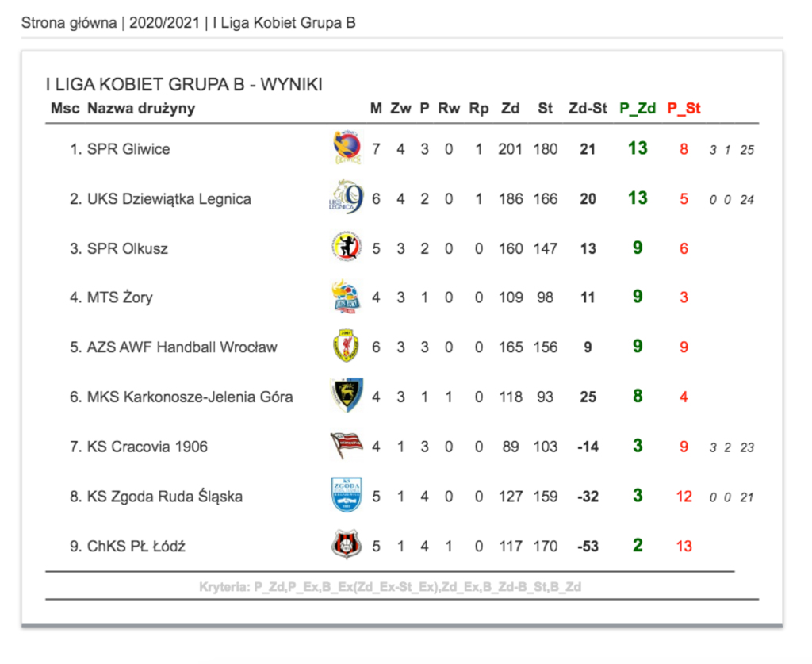This screenshot has height=664, width=812.
Task: Open the AZS AWF Handball Wrocław crest
Action: [347, 346]
